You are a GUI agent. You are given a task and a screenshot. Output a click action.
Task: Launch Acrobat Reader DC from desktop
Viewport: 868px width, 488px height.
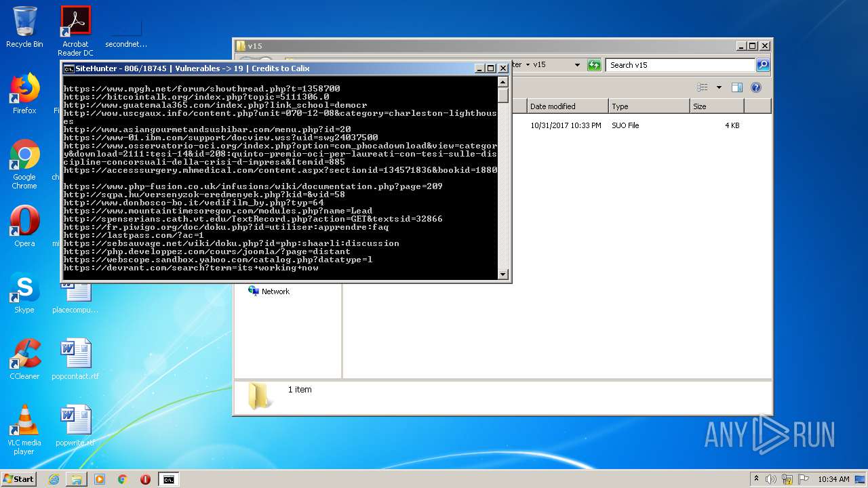(x=75, y=30)
